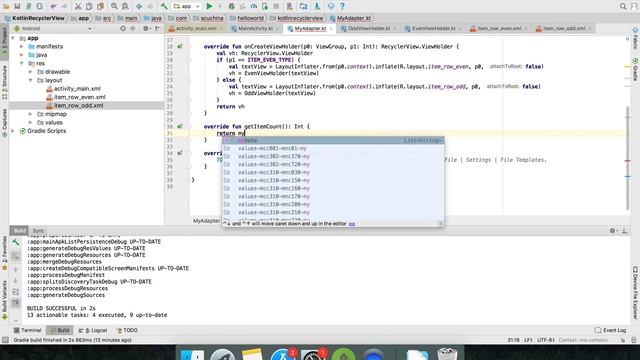Switch to item_row_odd.xml editor tab
Viewport: 640px width, 360px height.
pyautogui.click(x=564, y=29)
